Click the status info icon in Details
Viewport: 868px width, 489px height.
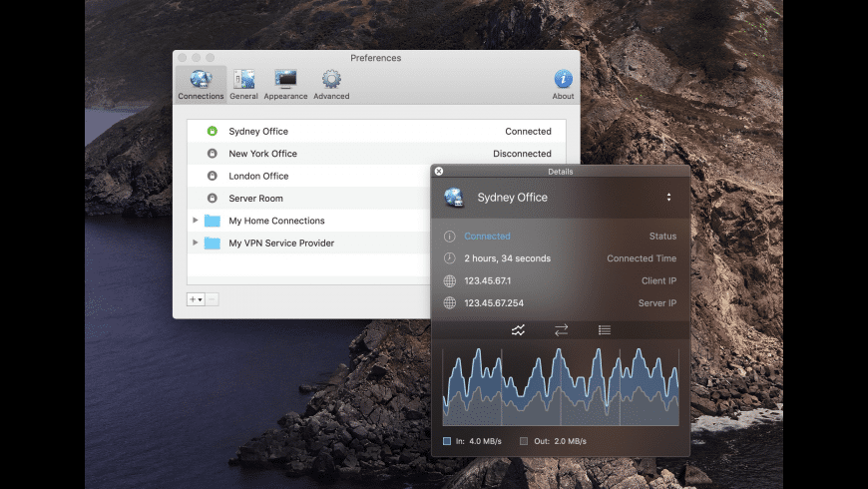click(450, 237)
